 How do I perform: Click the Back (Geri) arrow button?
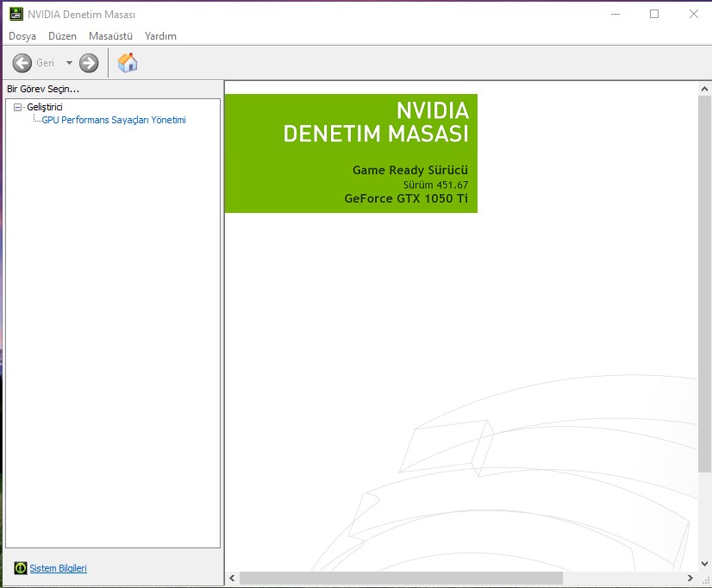(x=22, y=63)
